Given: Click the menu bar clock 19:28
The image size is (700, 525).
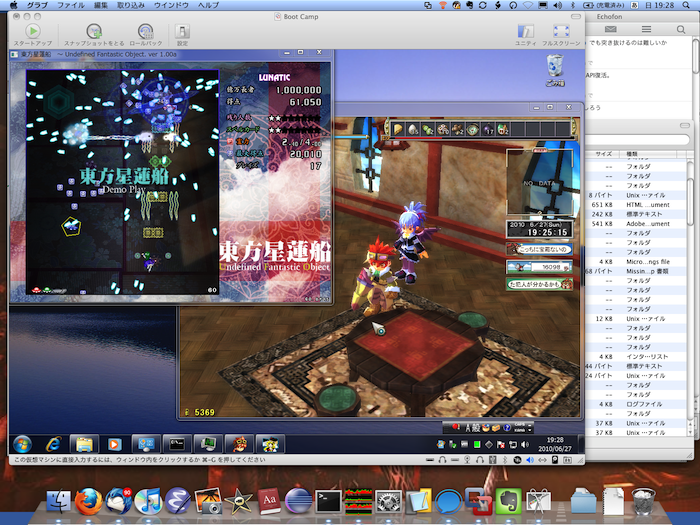Looking at the screenshot, I should (x=660, y=5).
